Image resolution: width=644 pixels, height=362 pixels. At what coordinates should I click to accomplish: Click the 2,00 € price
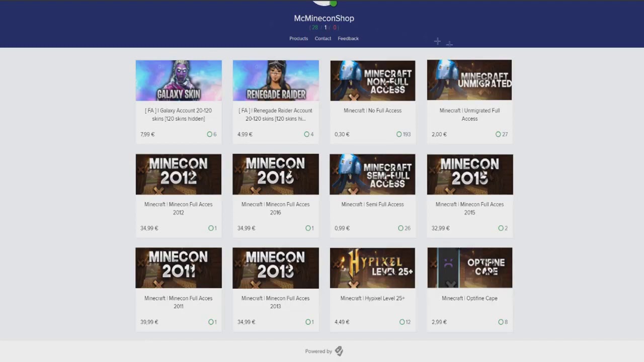coord(439,134)
